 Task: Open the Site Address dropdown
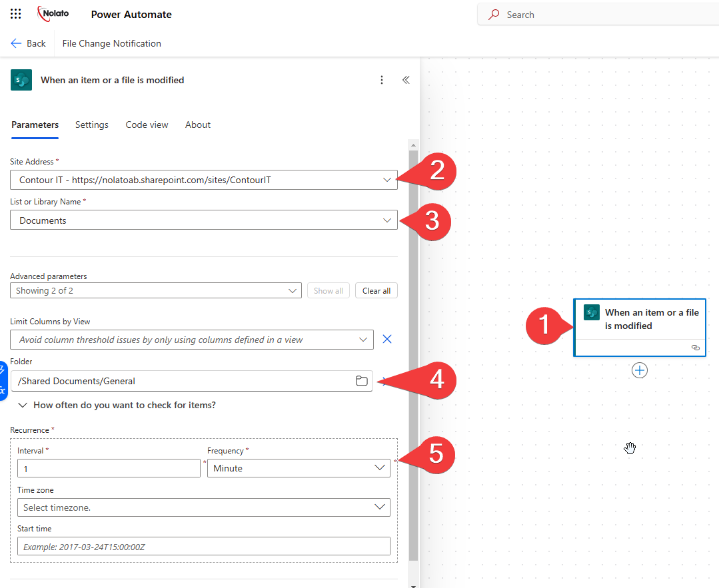click(x=204, y=180)
